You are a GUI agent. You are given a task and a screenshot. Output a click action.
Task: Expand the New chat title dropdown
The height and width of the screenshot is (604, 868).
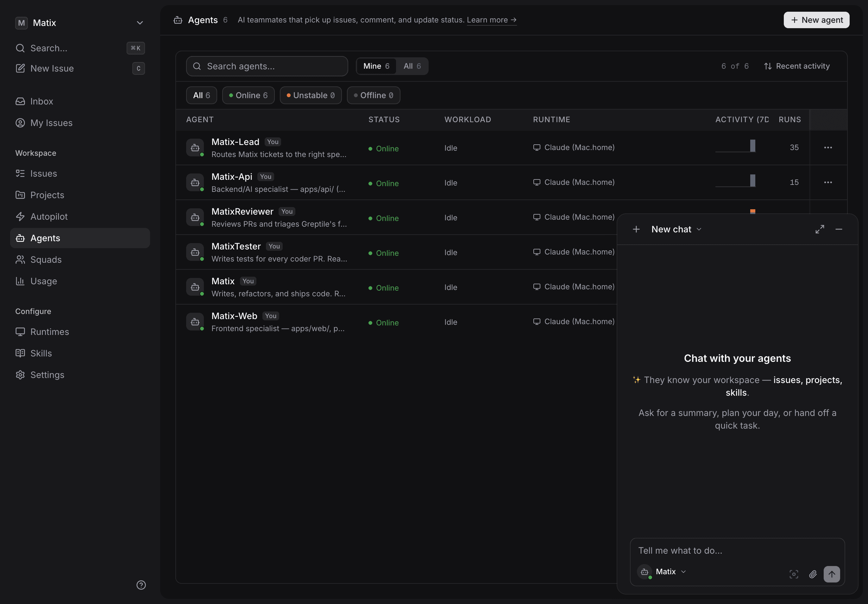click(x=676, y=230)
